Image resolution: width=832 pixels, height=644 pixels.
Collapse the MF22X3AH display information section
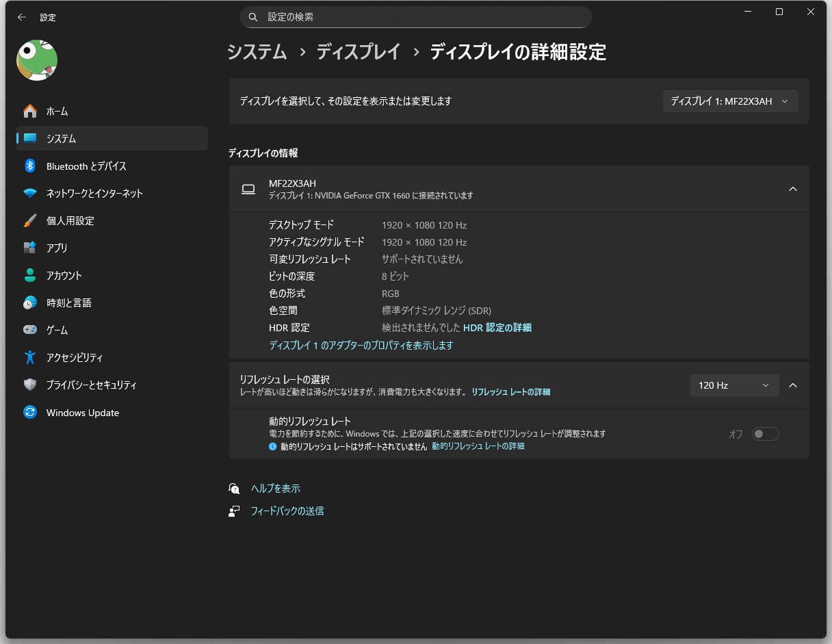[x=793, y=189]
